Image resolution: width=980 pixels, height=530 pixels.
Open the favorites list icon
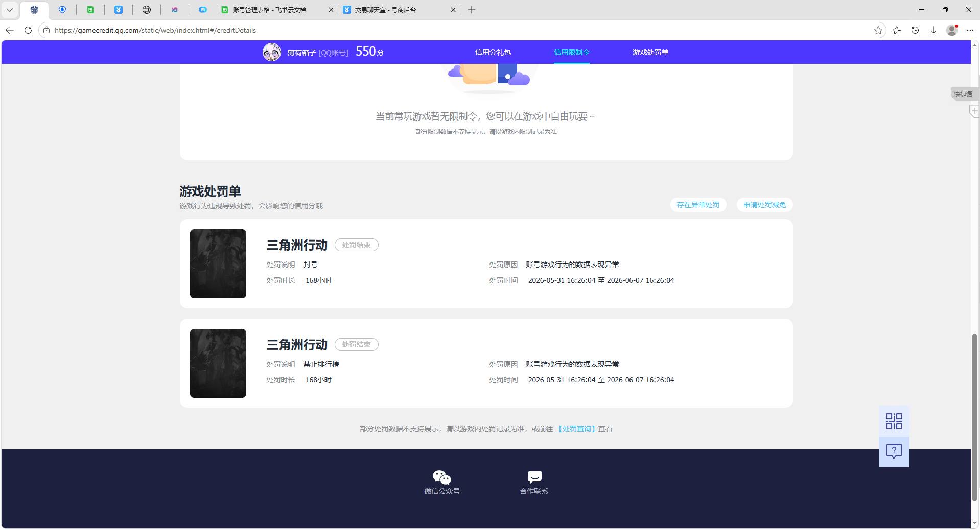(x=897, y=30)
